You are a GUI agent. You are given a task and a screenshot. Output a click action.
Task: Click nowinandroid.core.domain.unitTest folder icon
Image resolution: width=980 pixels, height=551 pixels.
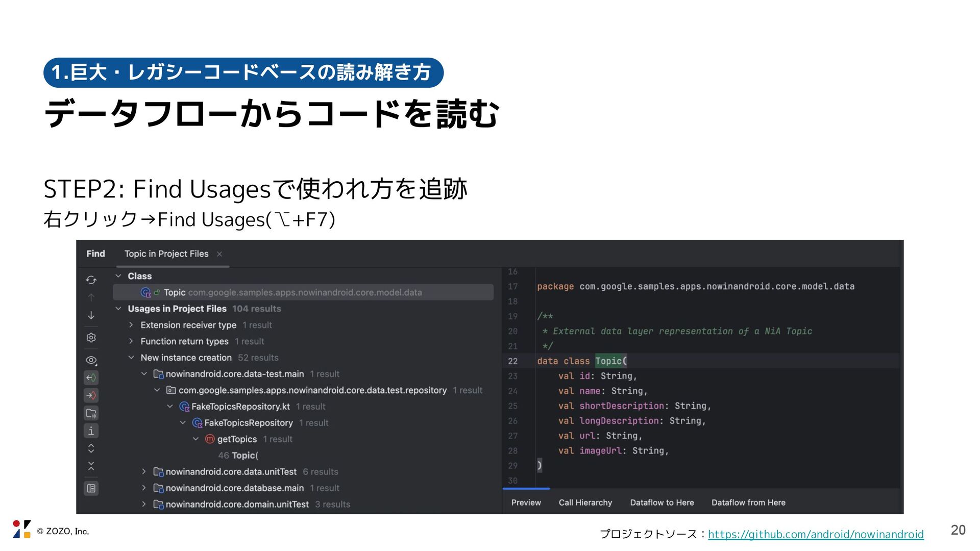pos(159,505)
